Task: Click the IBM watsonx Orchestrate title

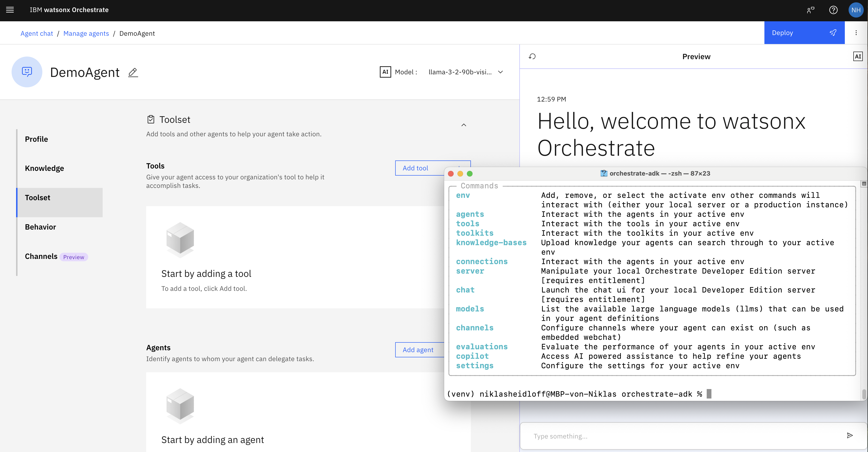Action: pos(69,10)
